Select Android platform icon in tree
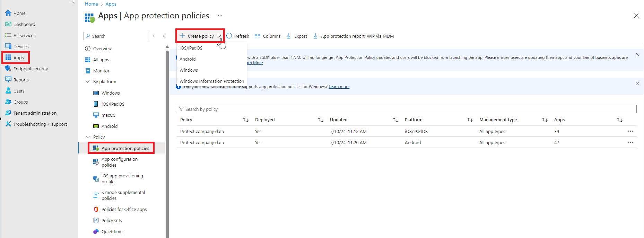644x238 pixels. (x=96, y=126)
